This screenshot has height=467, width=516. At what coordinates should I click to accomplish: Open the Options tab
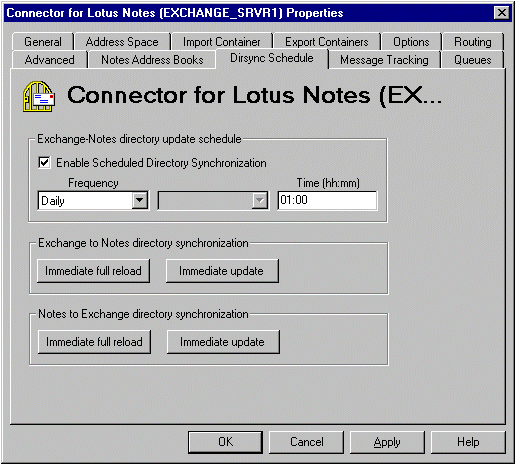click(x=411, y=42)
